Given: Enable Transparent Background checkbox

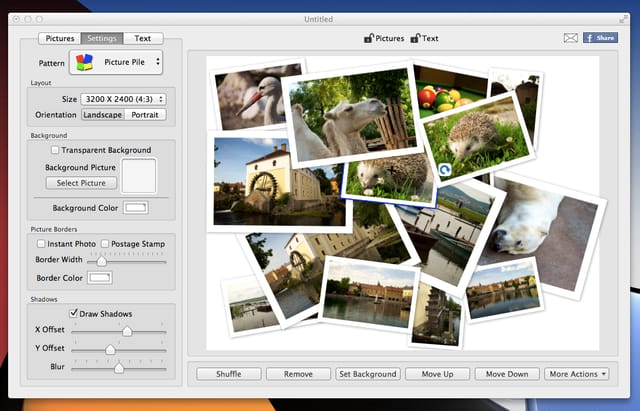Looking at the screenshot, I should click(x=55, y=150).
